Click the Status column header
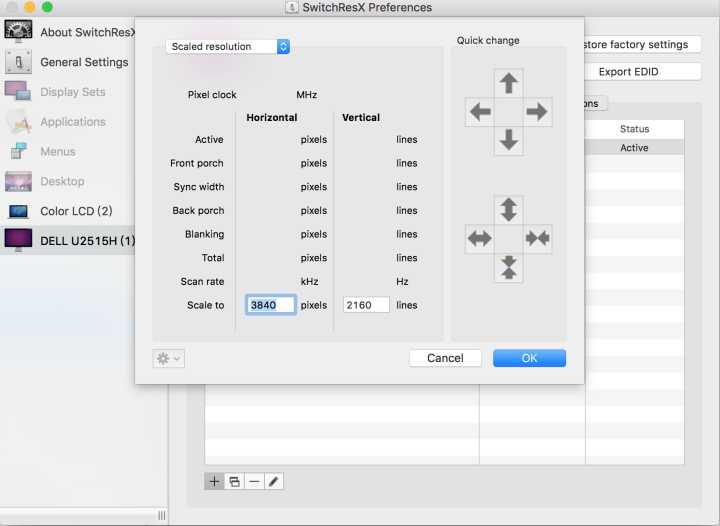720x526 pixels. pyautogui.click(x=634, y=129)
